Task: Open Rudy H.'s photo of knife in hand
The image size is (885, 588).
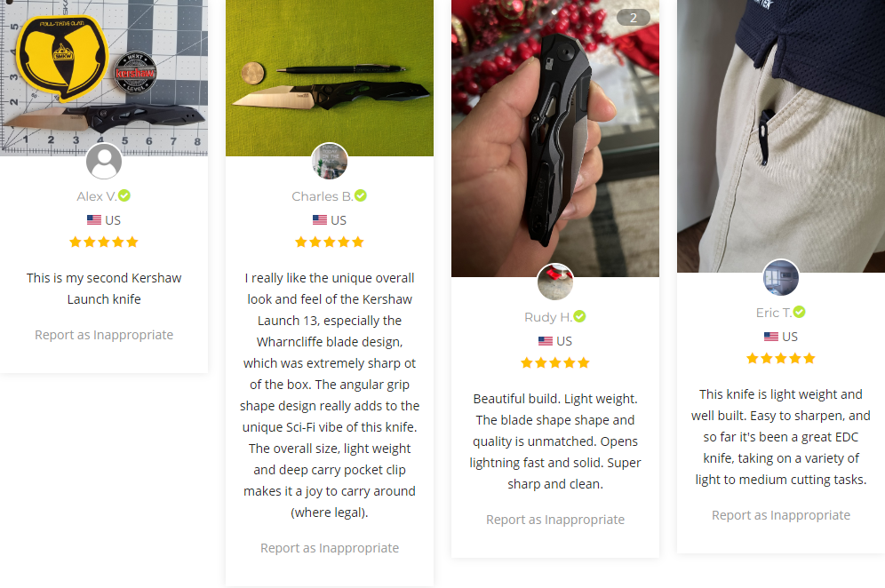Action: click(x=555, y=133)
